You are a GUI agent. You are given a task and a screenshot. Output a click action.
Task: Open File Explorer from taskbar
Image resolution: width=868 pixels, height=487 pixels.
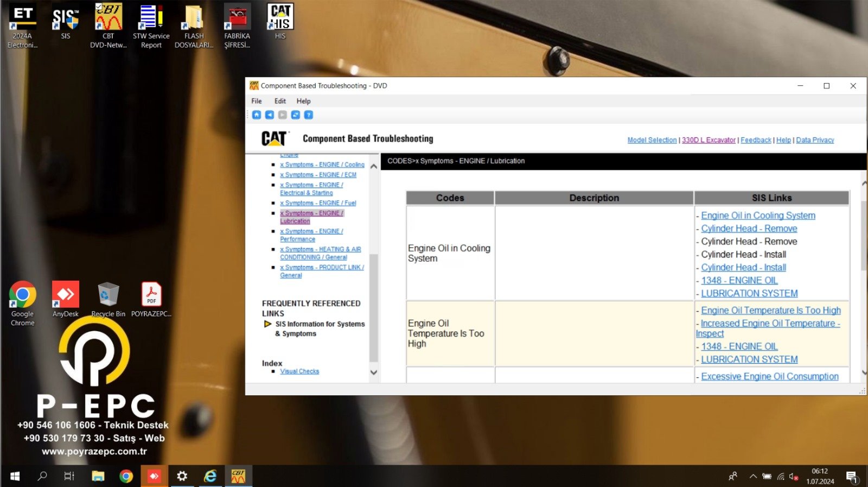click(x=98, y=476)
